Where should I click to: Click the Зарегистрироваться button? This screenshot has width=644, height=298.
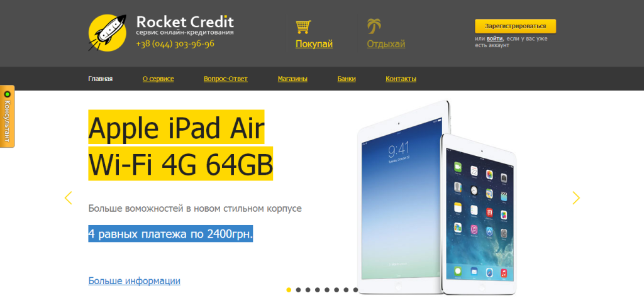point(516,26)
